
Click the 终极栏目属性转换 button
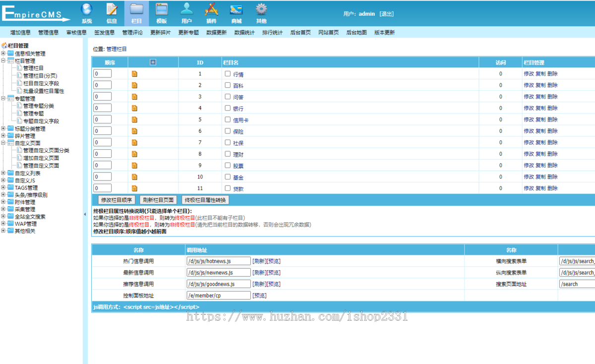coord(205,200)
